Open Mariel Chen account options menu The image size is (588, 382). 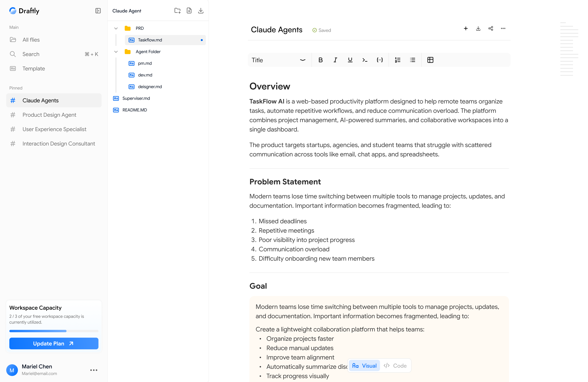[94, 370]
